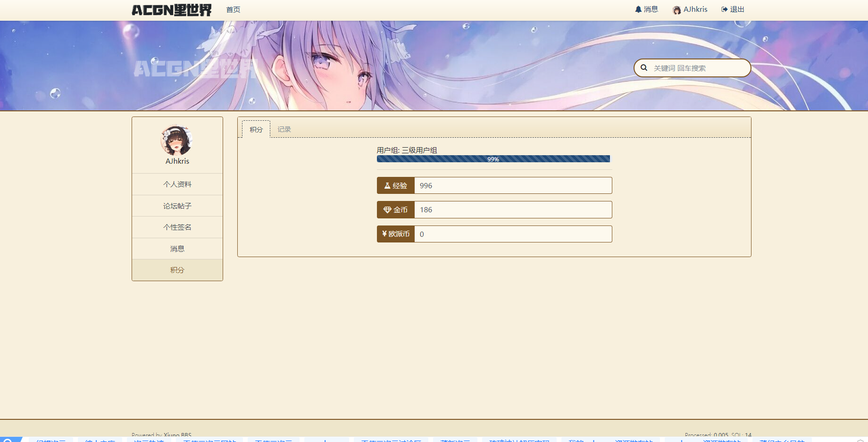This screenshot has width=868, height=442.
Task: Click the 欧派币 yen icon
Action: [384, 234]
